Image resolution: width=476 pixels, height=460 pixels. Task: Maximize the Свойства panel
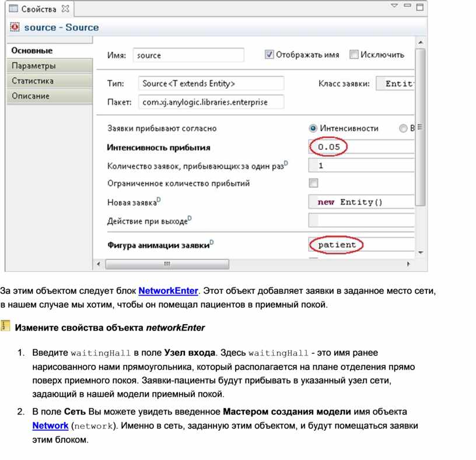pyautogui.click(x=419, y=6)
